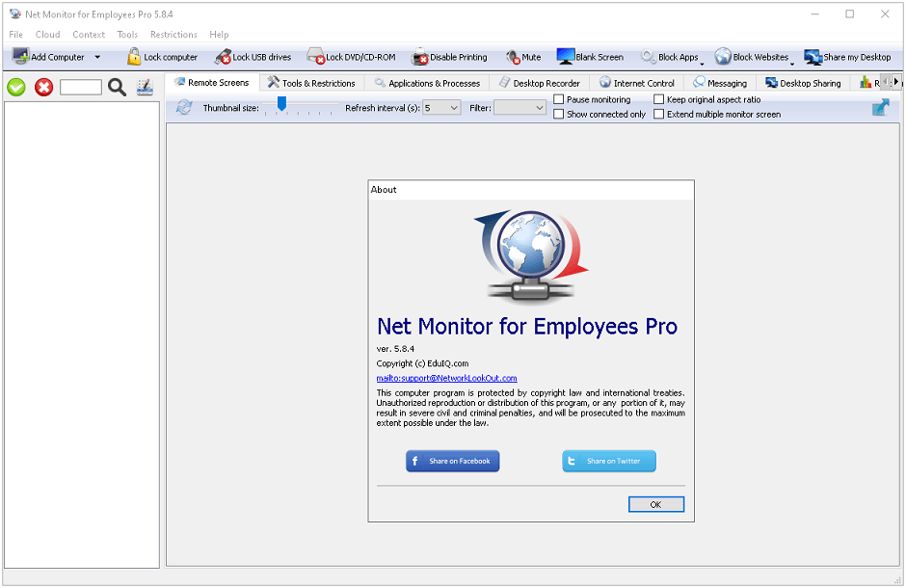
Task: Switch to the Desktop Recorder tab
Action: pyautogui.click(x=540, y=83)
